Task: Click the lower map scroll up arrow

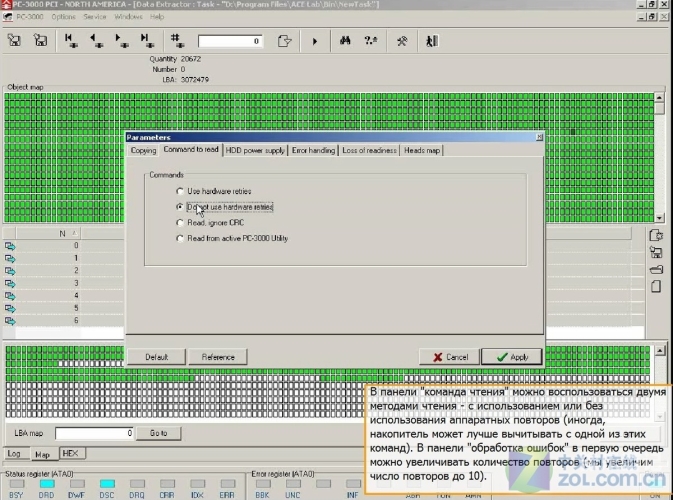Action: click(x=660, y=351)
